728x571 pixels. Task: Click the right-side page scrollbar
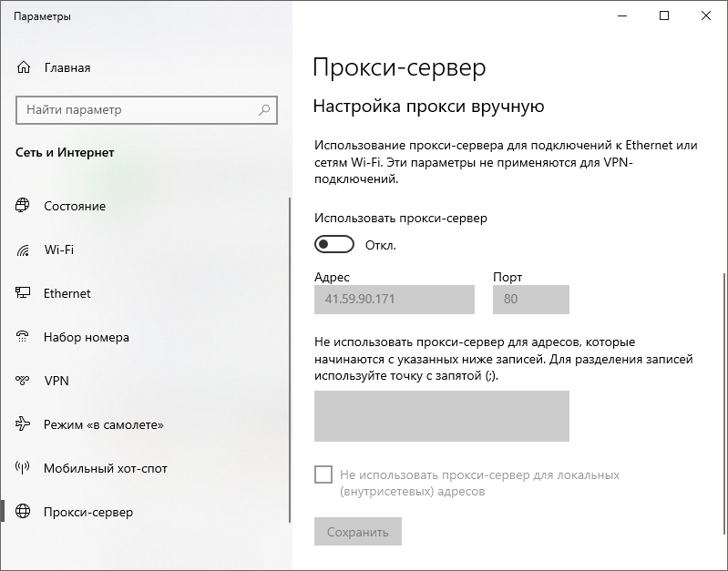pyautogui.click(x=724, y=403)
